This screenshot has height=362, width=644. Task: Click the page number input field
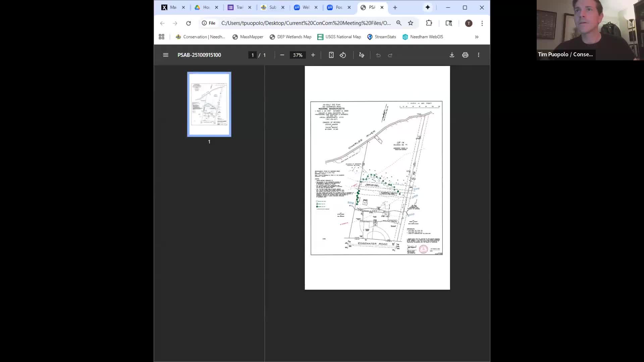point(253,55)
